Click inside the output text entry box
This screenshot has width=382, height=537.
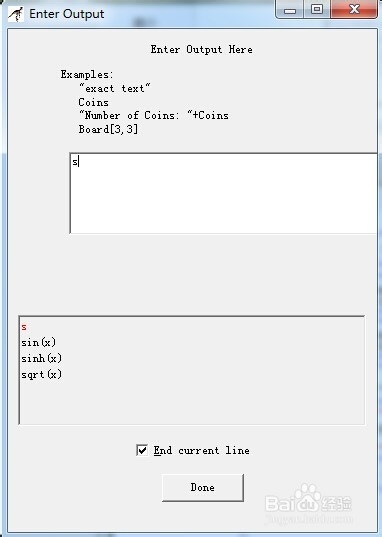click(223, 193)
